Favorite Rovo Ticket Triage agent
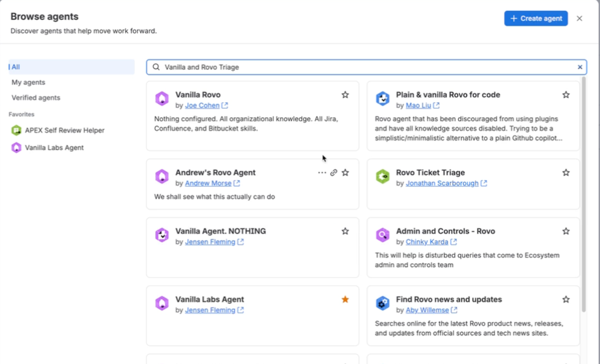 [x=566, y=172]
